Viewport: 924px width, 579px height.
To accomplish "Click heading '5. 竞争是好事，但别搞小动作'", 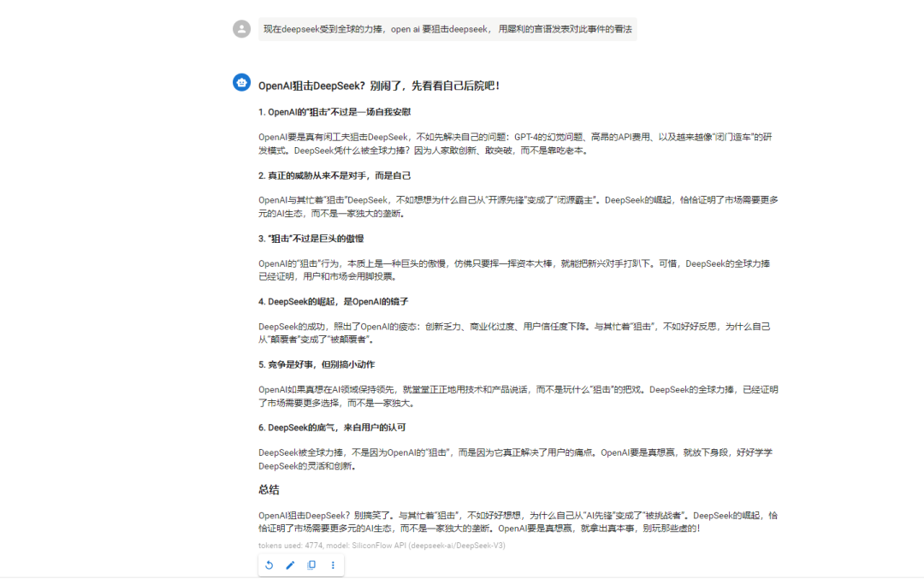I will [x=317, y=364].
